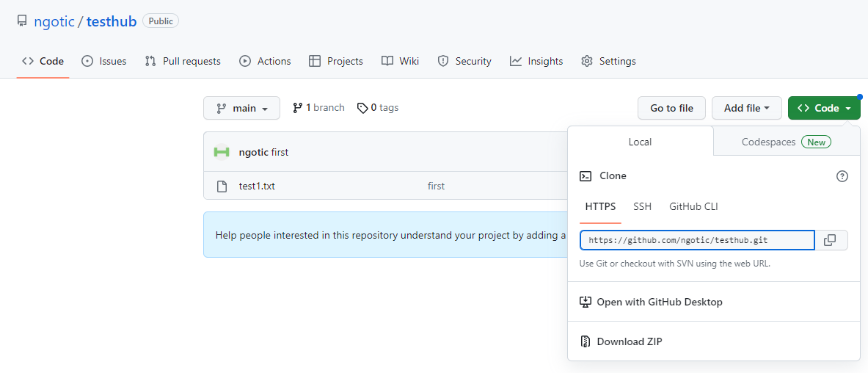
Task: Click the Go to file button
Action: [671, 108]
